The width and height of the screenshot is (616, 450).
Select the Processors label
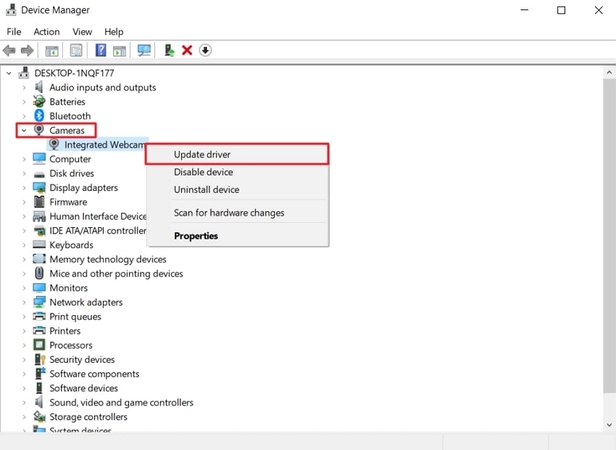tap(71, 345)
